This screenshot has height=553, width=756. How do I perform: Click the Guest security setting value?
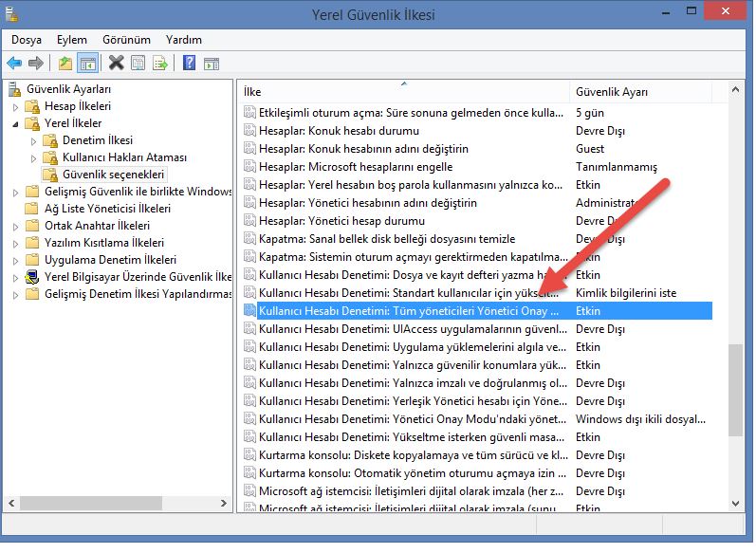click(590, 149)
